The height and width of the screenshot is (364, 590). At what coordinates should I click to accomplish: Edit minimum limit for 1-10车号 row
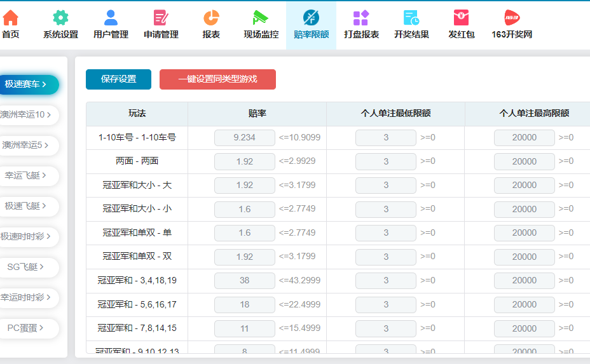[x=386, y=138]
